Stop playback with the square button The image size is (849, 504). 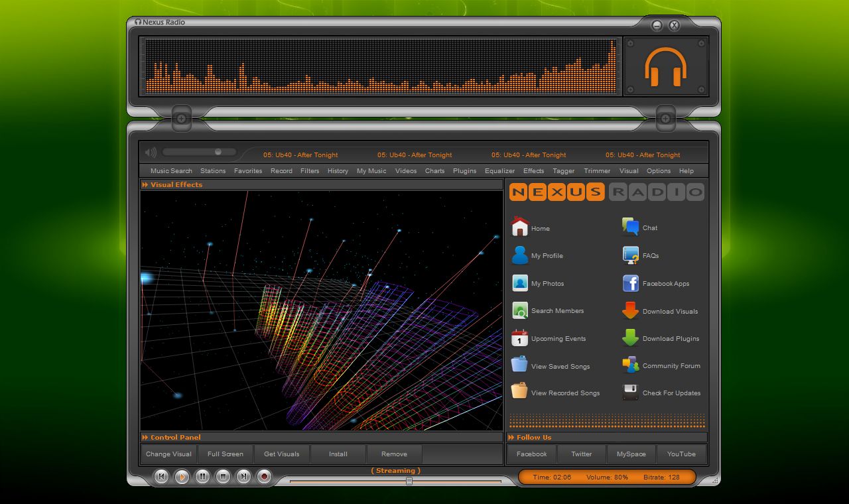point(224,476)
